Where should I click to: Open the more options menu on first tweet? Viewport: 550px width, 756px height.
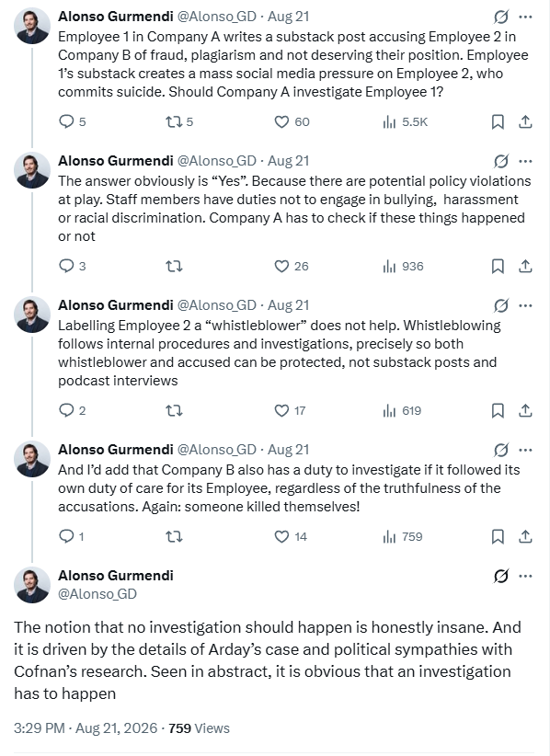coord(525,17)
